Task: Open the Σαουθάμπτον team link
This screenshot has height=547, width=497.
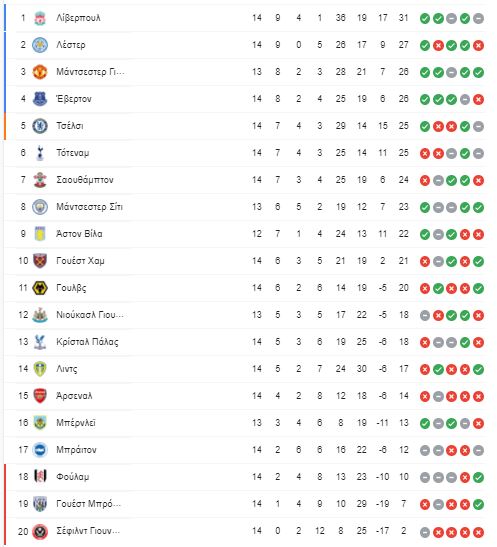Action: tap(85, 180)
